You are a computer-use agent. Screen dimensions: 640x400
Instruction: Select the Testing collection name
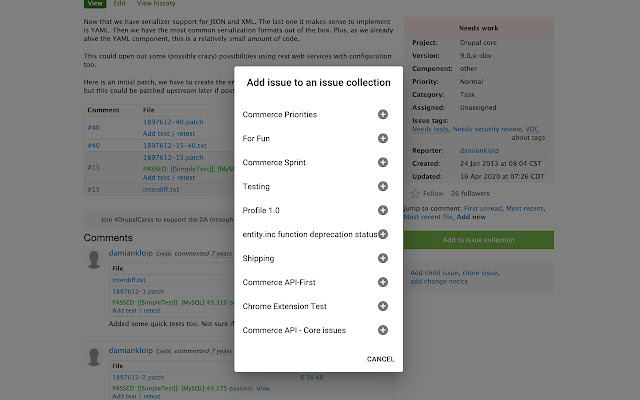tap(256, 187)
